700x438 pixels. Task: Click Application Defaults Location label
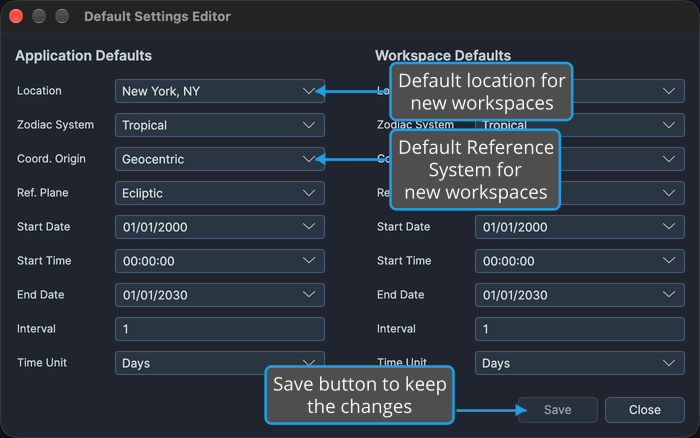[x=39, y=91]
